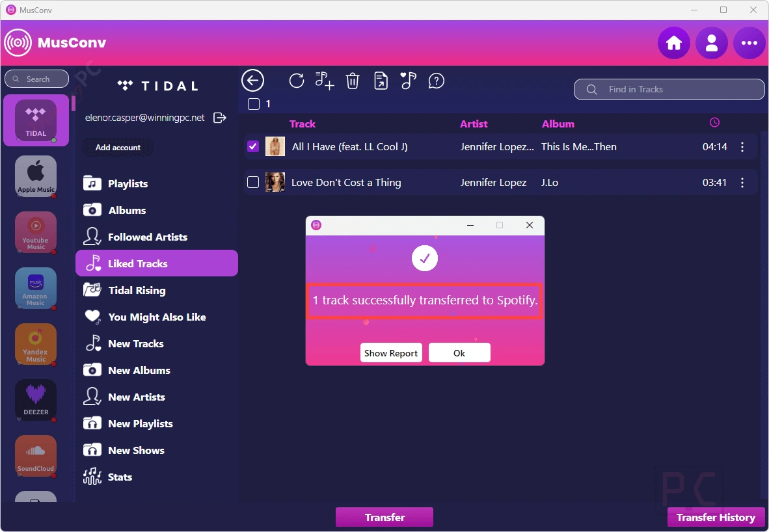Viewport: 769px width, 532px height.
Task: Click All I Have album thumbnail
Action: coord(275,146)
